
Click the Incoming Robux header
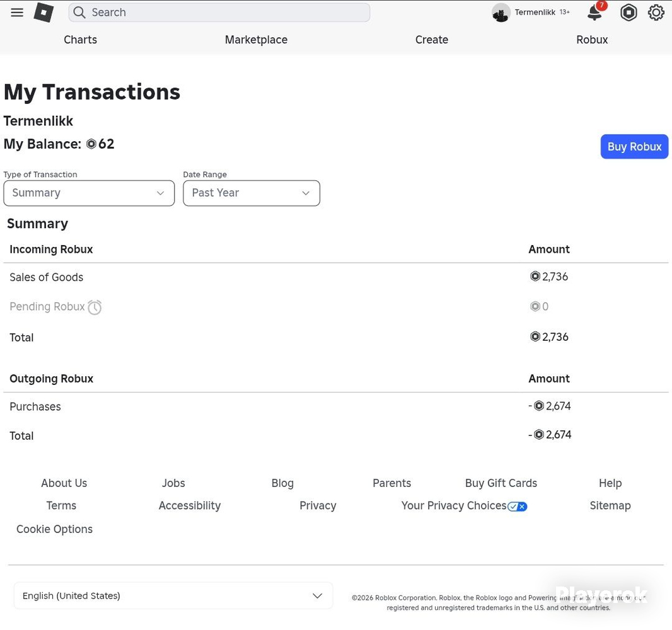pyautogui.click(x=51, y=249)
